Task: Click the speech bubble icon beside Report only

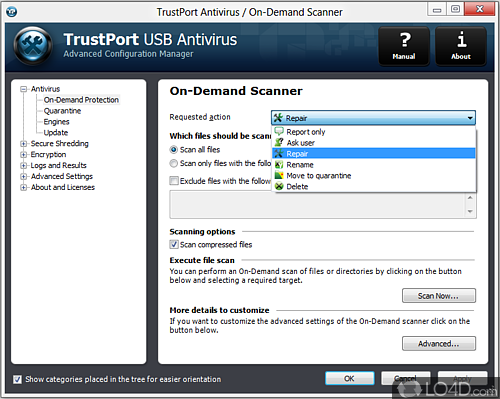Action: 279,131
